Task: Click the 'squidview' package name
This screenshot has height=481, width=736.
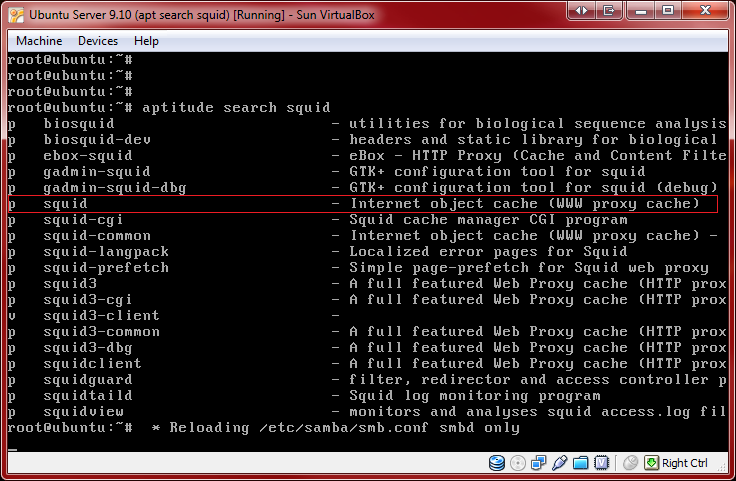Action: coord(84,412)
